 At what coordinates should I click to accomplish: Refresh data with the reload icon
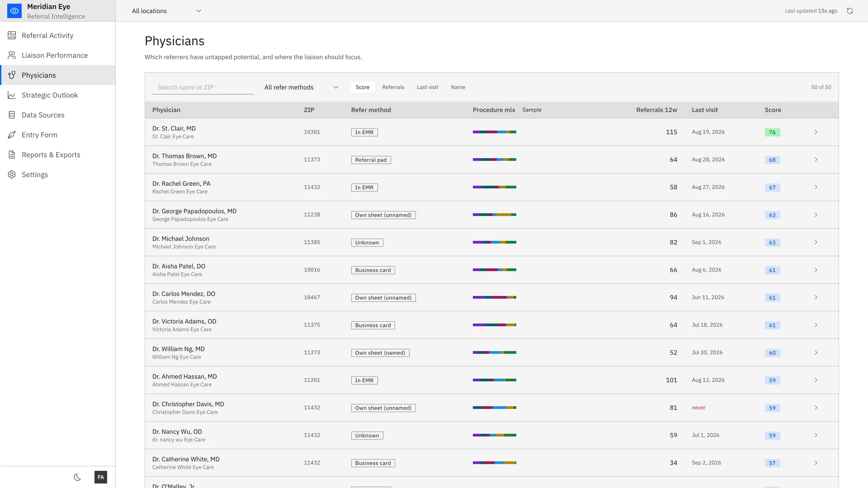coord(850,11)
